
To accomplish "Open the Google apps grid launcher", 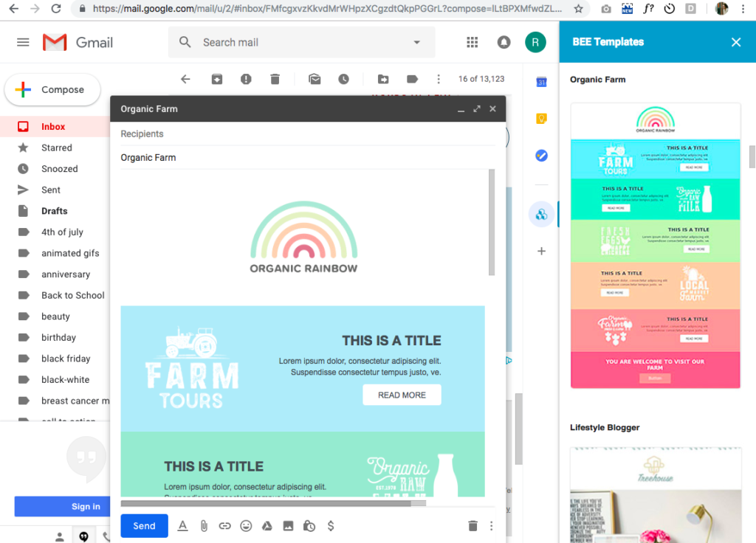I will [472, 42].
